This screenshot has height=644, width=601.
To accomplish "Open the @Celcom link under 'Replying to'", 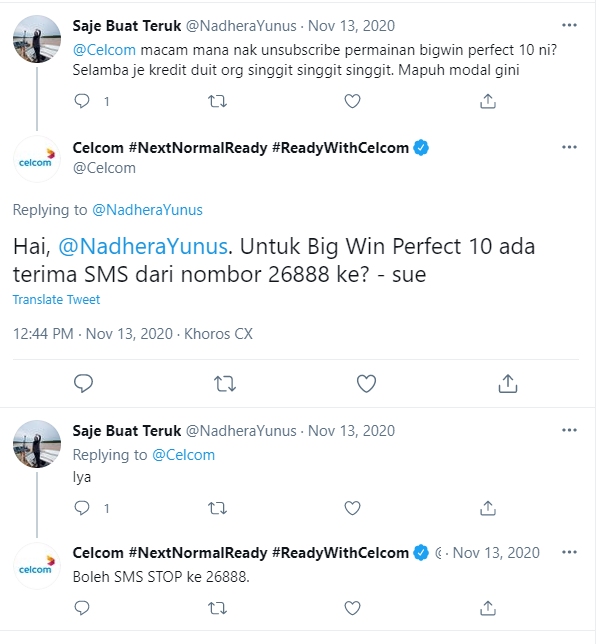I will tap(183, 454).
